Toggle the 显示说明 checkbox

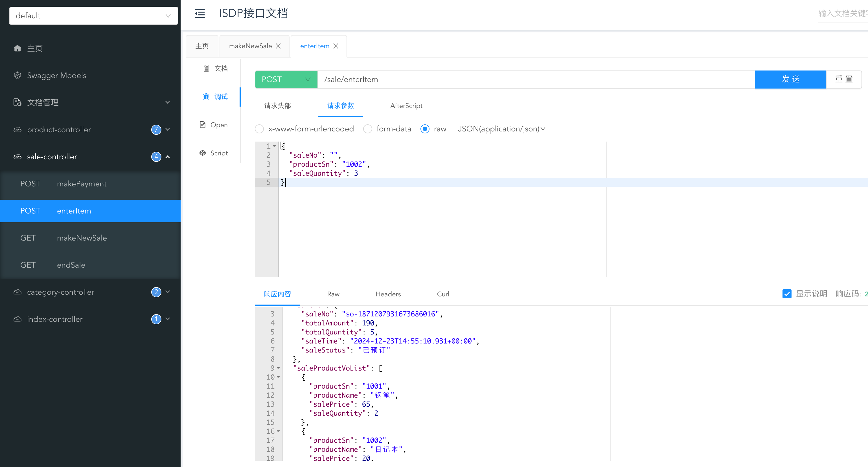787,294
